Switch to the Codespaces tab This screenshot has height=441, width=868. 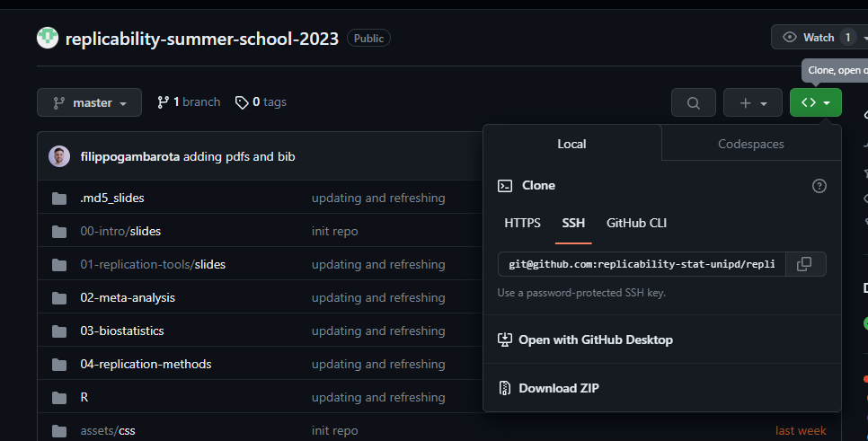(750, 144)
